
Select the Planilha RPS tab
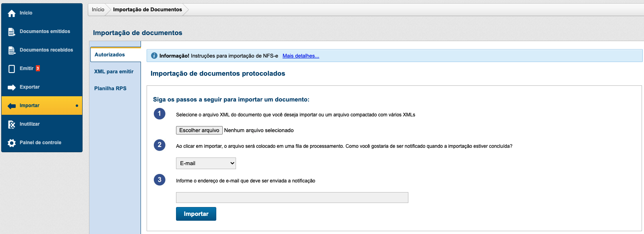click(x=110, y=89)
